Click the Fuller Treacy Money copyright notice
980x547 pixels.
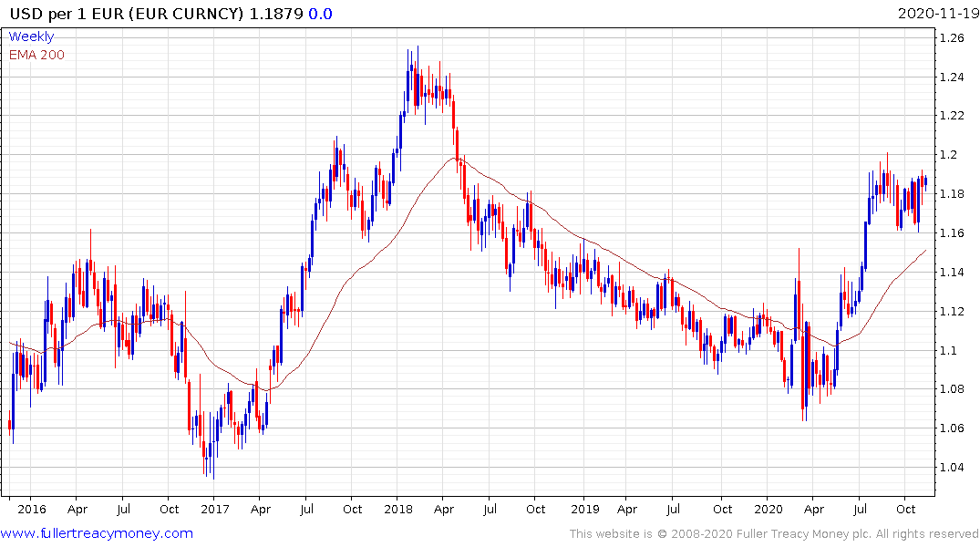774,534
